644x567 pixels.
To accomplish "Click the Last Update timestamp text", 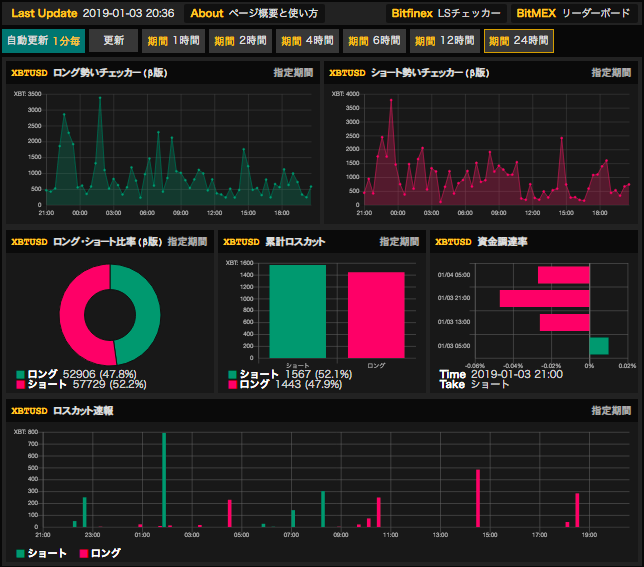I will coord(93,14).
